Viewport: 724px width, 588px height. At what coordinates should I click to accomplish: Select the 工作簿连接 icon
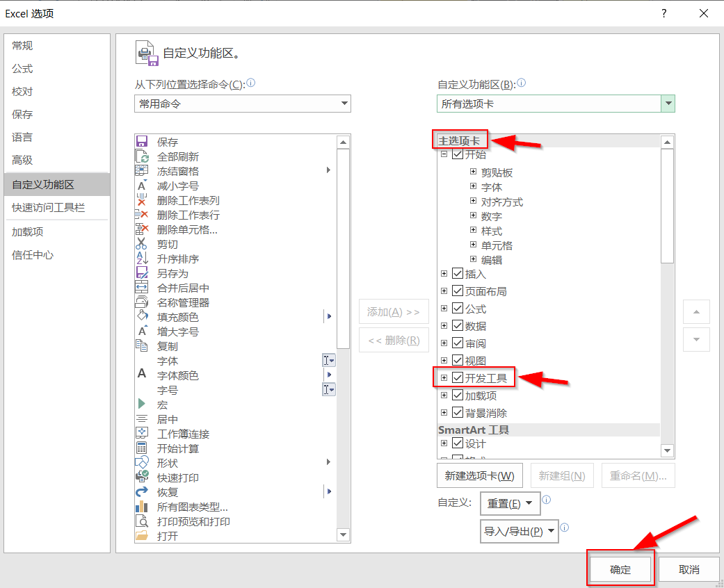(x=142, y=433)
